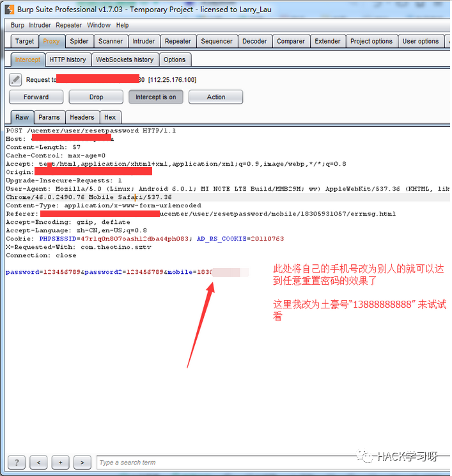Click the 'Connection: close' header line
This screenshot has height=476, width=452.
[x=41, y=255]
